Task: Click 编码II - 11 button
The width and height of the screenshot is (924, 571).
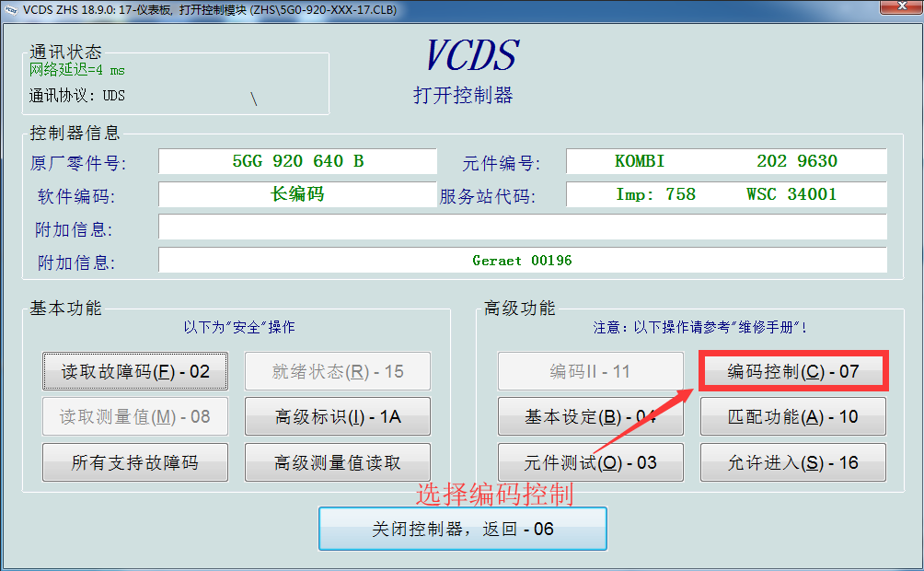Action: point(591,371)
